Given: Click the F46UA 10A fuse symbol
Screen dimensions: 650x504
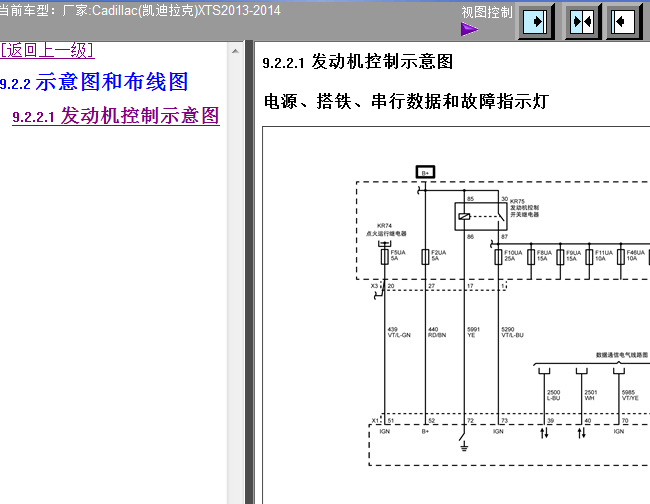Looking at the screenshot, I should coord(622,257).
